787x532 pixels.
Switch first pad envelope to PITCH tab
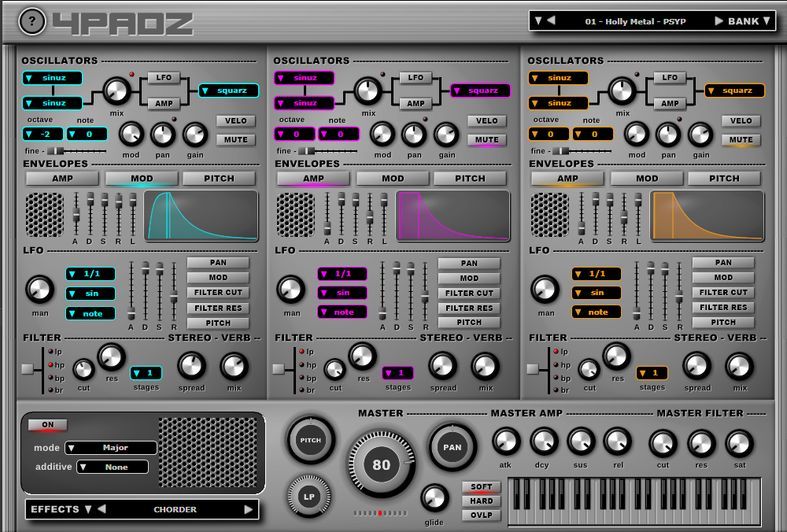pyautogui.click(x=219, y=178)
